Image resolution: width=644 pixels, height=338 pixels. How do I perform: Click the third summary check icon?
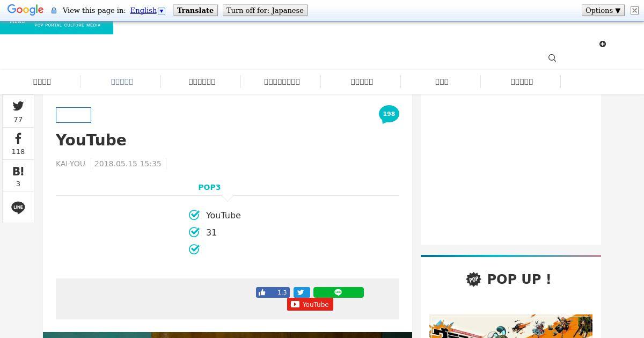pyautogui.click(x=194, y=249)
